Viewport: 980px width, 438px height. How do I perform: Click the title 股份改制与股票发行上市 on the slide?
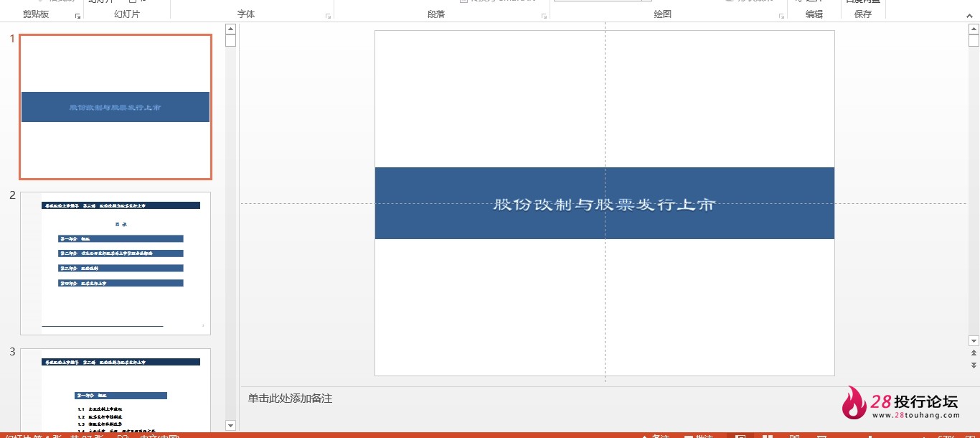tap(605, 204)
